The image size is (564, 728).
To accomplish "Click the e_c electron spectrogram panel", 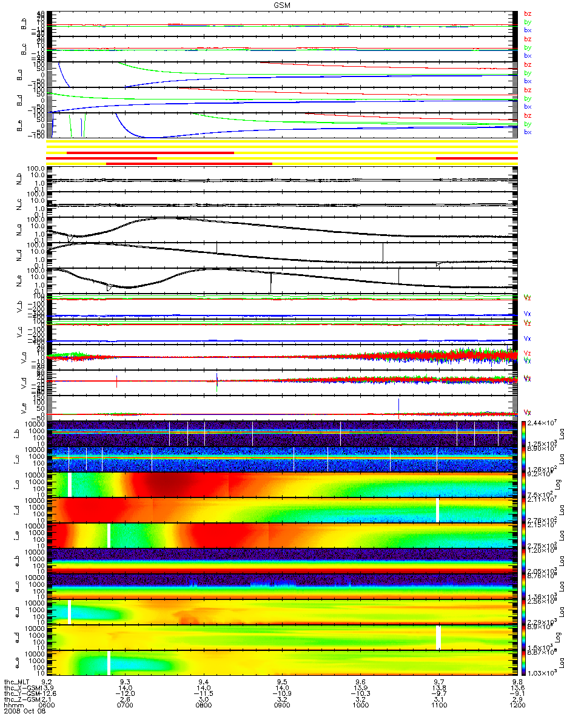I will coord(281,586).
